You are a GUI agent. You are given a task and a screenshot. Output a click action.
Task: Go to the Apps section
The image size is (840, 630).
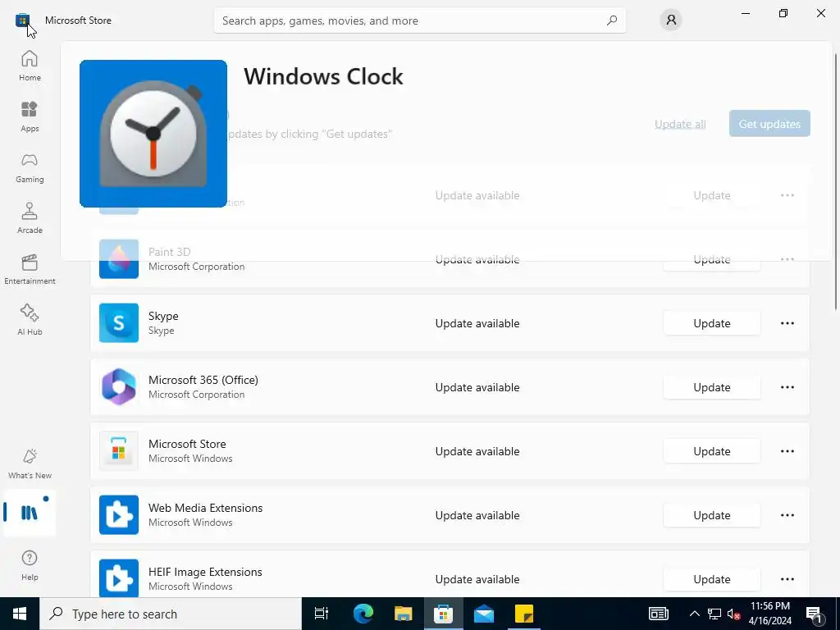tap(30, 116)
